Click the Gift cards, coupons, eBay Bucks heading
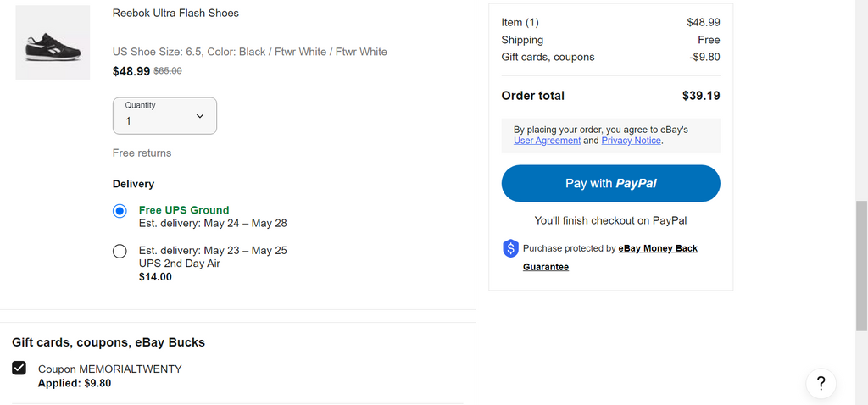868x405 pixels. click(108, 342)
